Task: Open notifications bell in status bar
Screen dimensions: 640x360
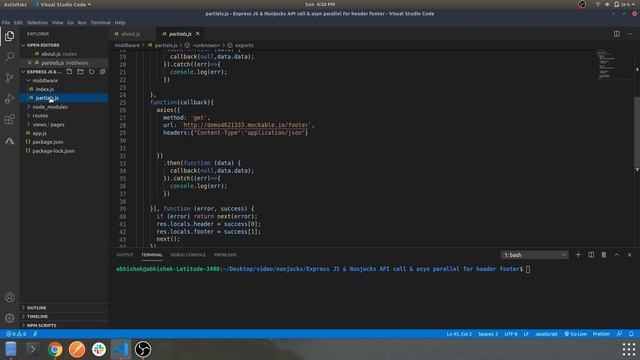Action: (631, 334)
